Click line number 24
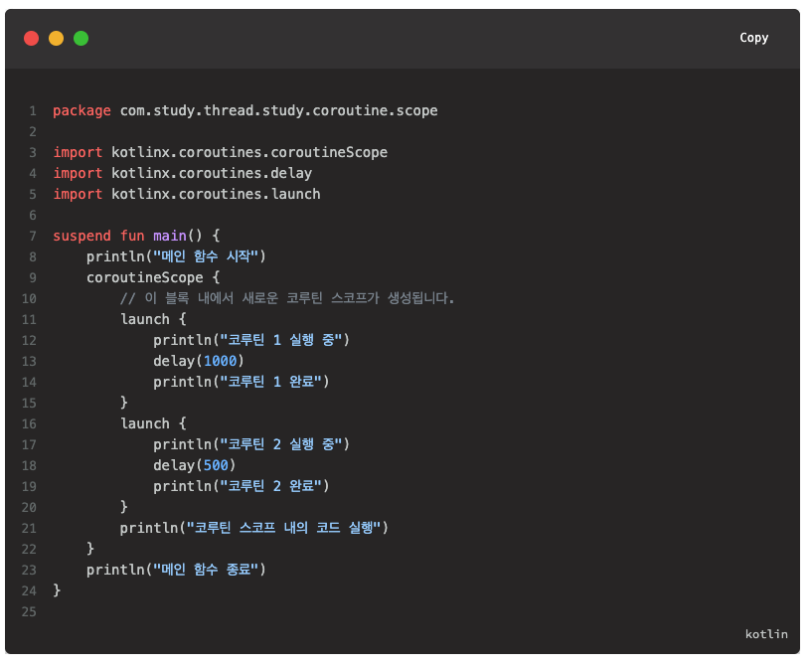 29,590
